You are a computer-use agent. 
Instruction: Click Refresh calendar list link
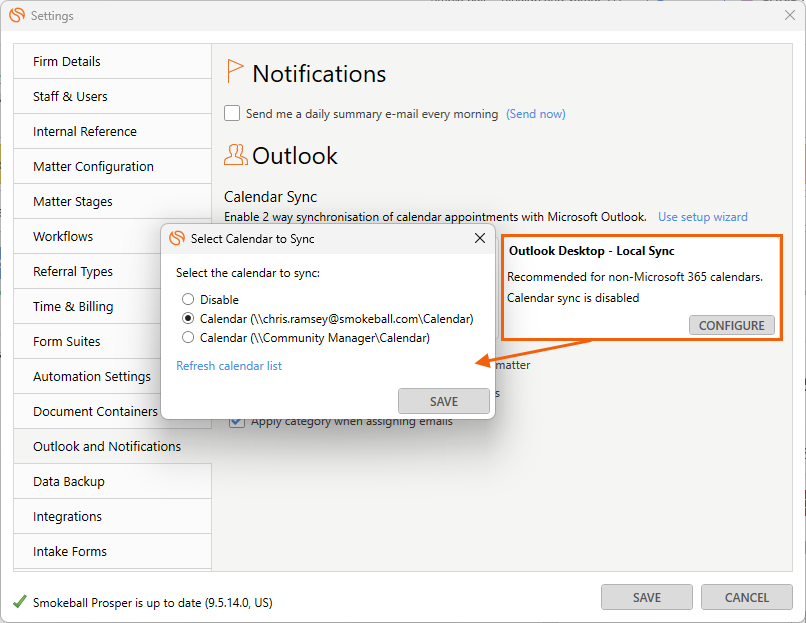(229, 365)
